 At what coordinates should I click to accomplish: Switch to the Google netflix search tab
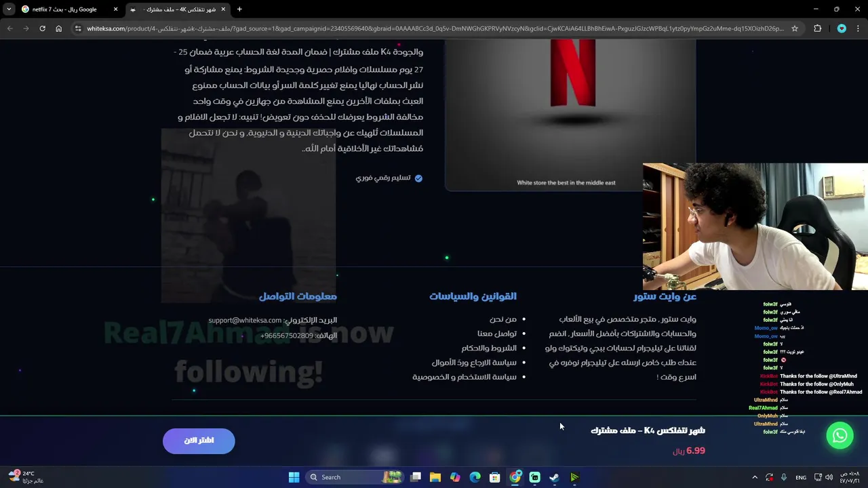(x=64, y=9)
